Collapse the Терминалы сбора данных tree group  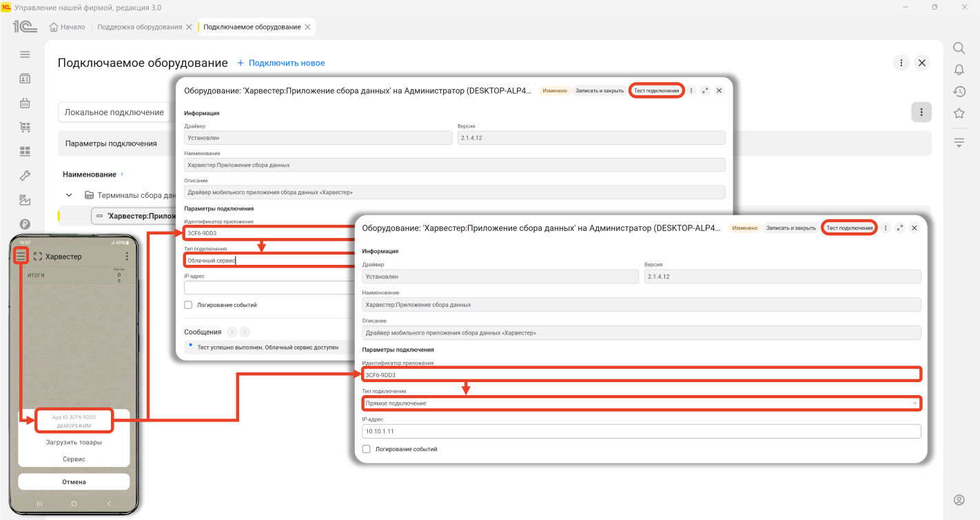click(x=68, y=195)
